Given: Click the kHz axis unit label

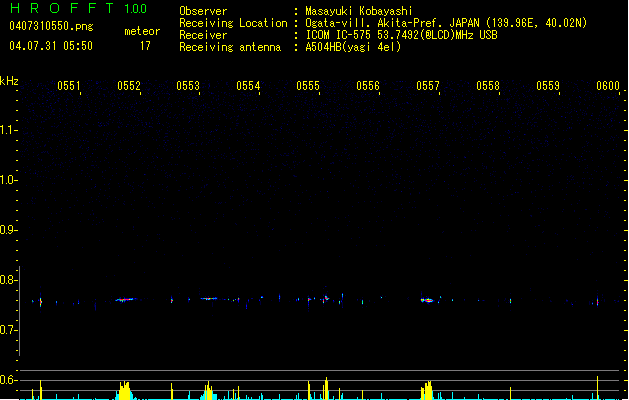Looking at the screenshot, I should click(9, 81).
